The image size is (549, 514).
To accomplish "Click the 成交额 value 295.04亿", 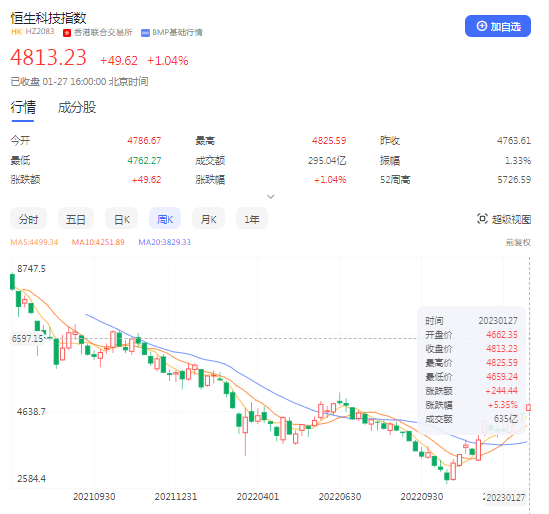I will 327,160.
